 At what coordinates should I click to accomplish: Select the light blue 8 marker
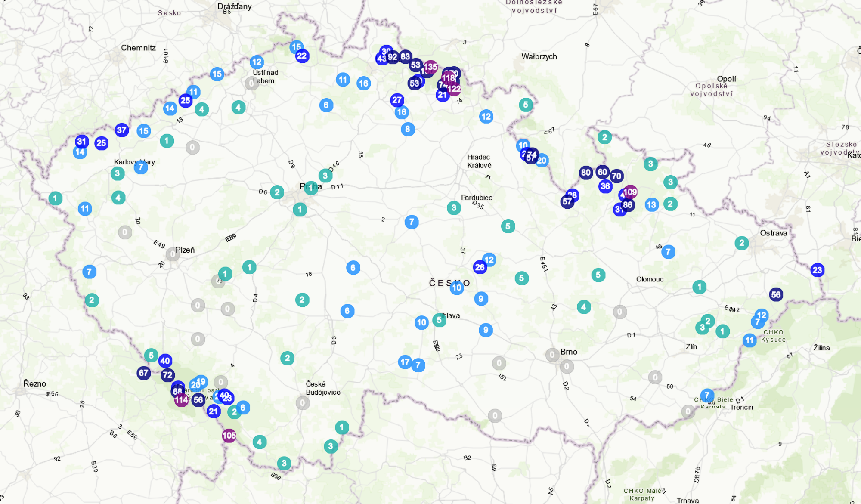pyautogui.click(x=408, y=129)
